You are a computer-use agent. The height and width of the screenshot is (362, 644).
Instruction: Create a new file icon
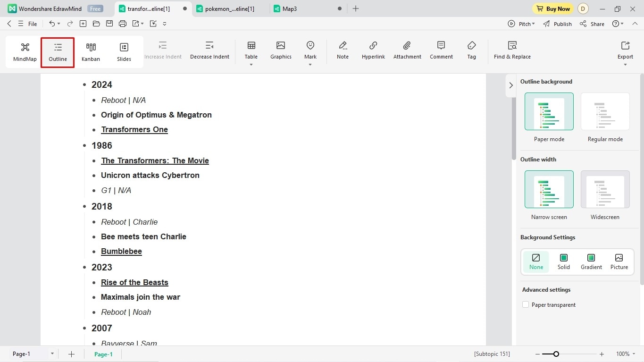(83, 24)
